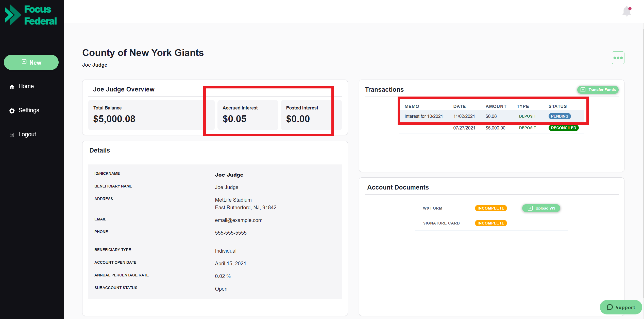This screenshot has height=319, width=644.
Task: Click the notification bell icon
Action: [627, 11]
